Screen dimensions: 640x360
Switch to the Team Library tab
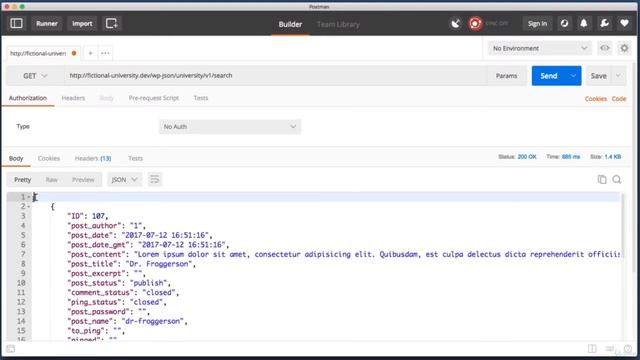click(x=338, y=24)
